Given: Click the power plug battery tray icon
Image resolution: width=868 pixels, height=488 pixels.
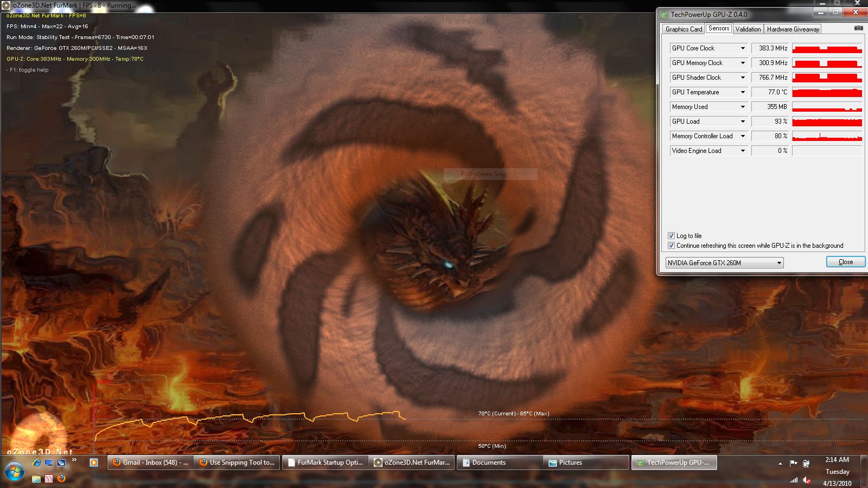Looking at the screenshot, I should [x=807, y=463].
